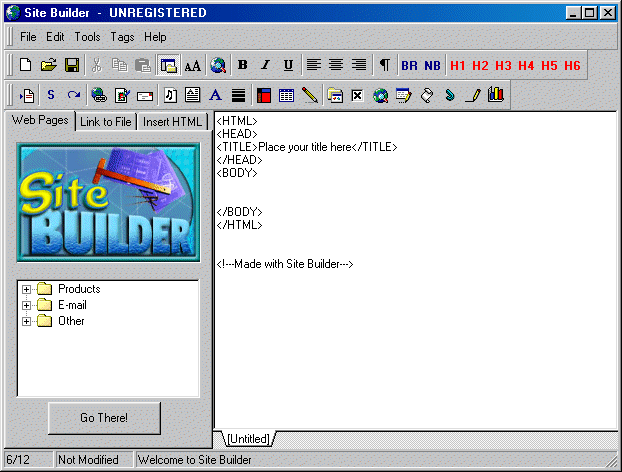This screenshot has width=622, height=472.
Task: Click the page with blue arrow icon
Action: 27,96
